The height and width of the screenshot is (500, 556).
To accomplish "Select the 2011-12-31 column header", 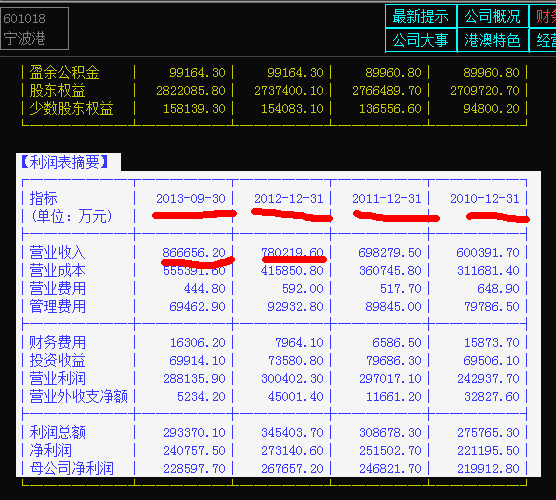I will point(387,199).
